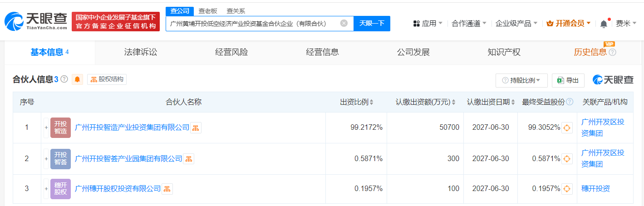Click beneficial share target icon for 99.3052%

566,128
